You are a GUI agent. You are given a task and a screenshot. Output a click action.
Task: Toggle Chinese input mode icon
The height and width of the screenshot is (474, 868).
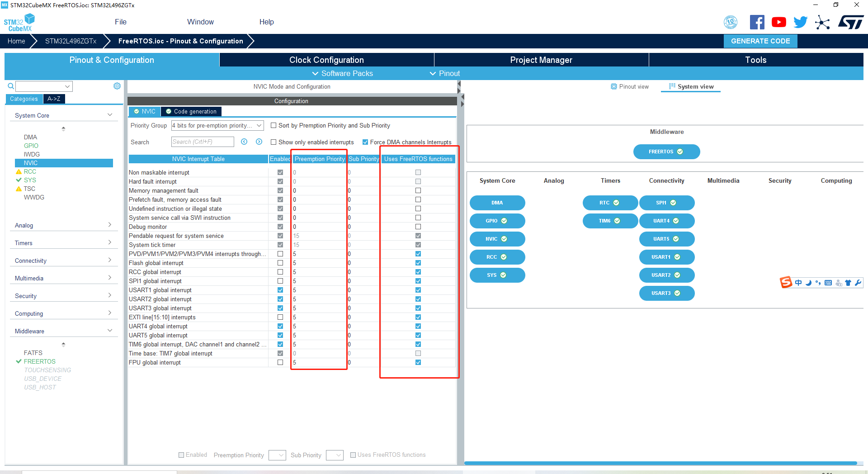pos(798,283)
